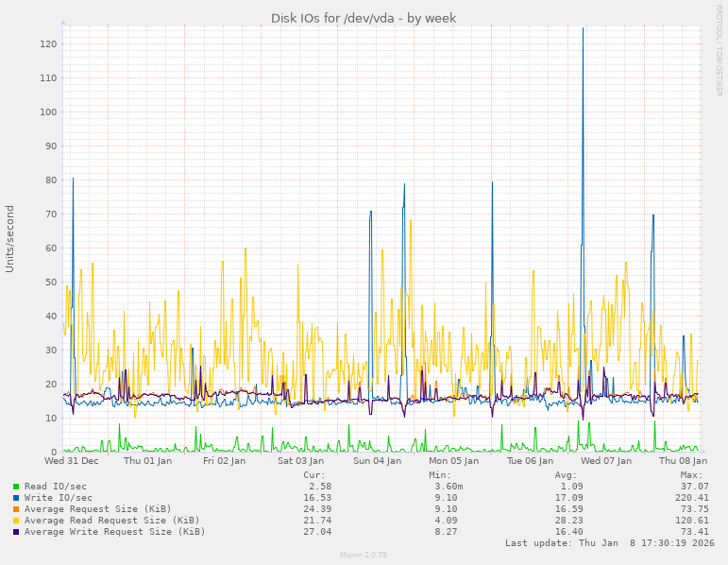Click the max value 73.75
Screen dimensions: 728x565
695,509
